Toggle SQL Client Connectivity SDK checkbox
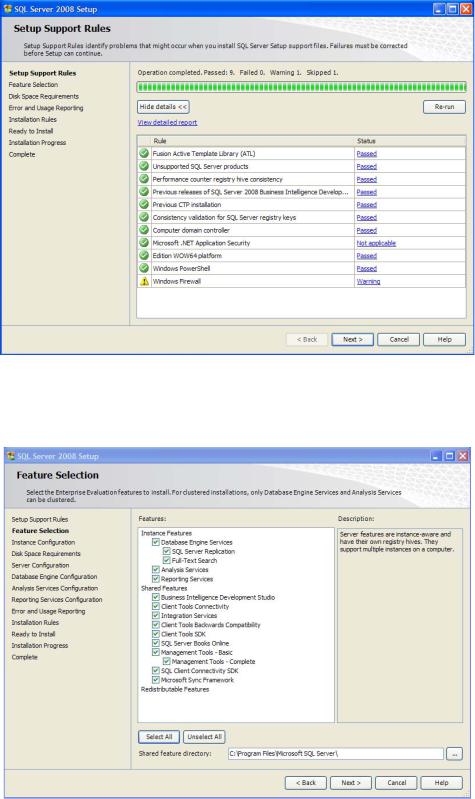The height and width of the screenshot is (799, 475). [156, 670]
